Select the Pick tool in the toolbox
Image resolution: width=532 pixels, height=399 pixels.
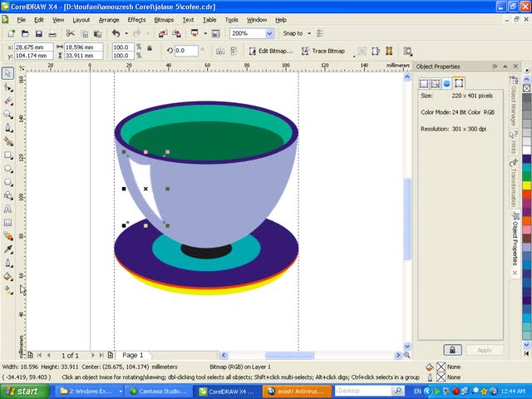8,73
